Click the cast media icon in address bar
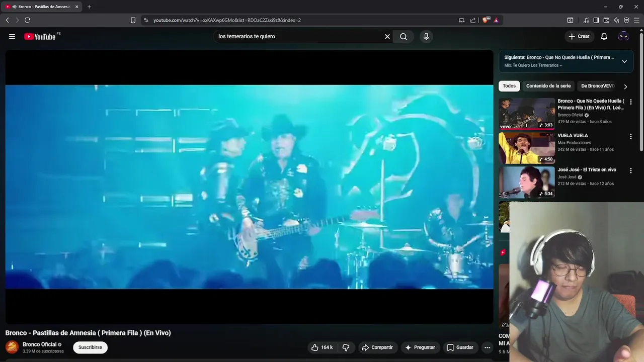 tap(461, 20)
